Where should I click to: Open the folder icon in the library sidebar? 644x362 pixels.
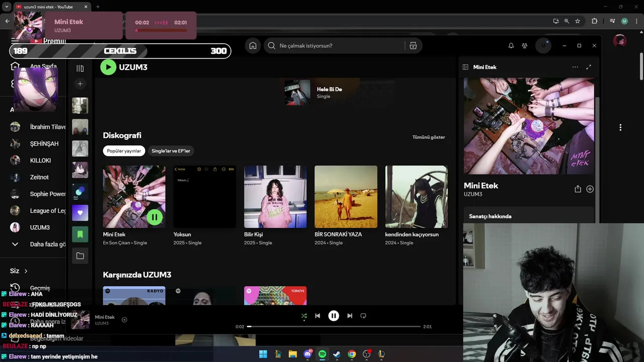[80, 256]
